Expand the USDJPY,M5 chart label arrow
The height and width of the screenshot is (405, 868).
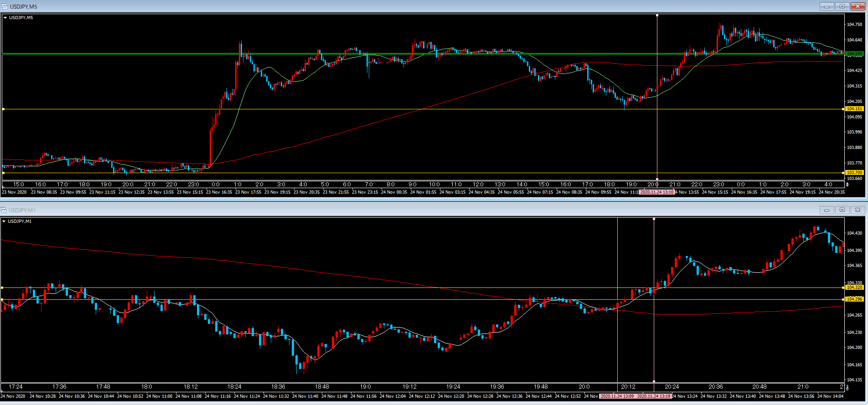point(5,18)
